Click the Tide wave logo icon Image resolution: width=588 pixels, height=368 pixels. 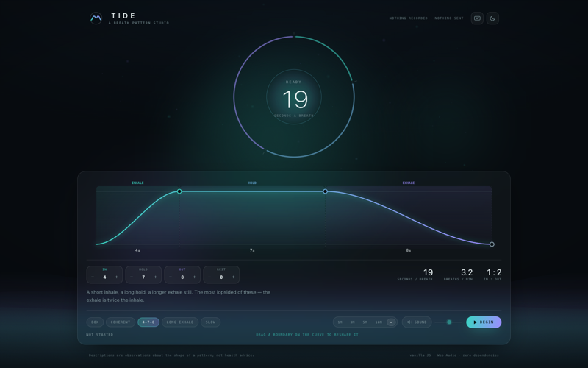pos(96,18)
